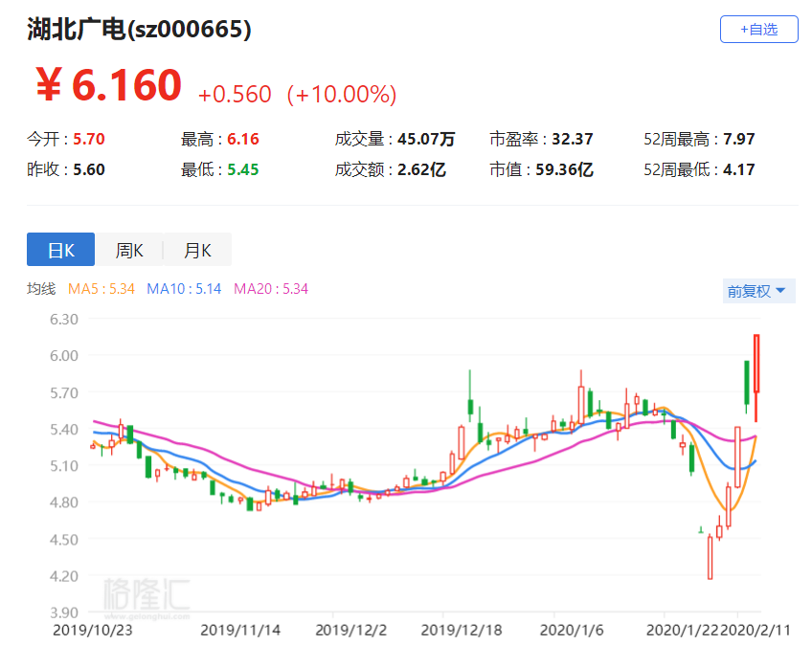Viewport: 812px width, 645px height.
Task: Click the y-axis label 5.70
Action: pos(64,392)
